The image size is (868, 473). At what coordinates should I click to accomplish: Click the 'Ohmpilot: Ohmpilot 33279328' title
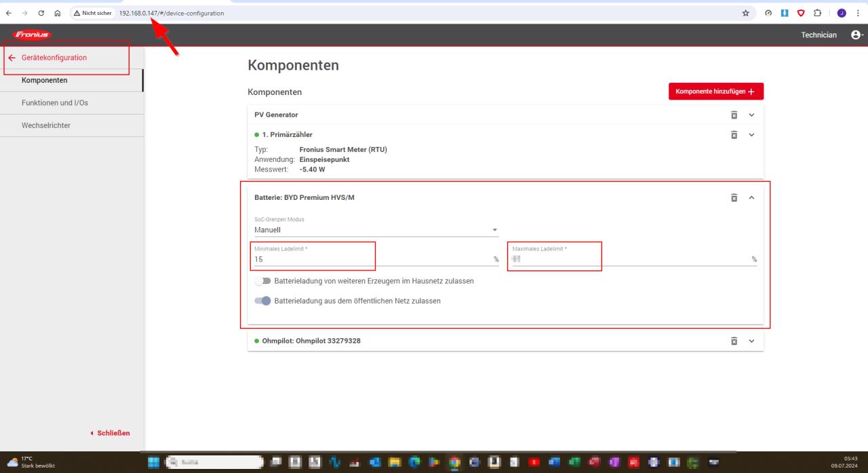[310, 341]
